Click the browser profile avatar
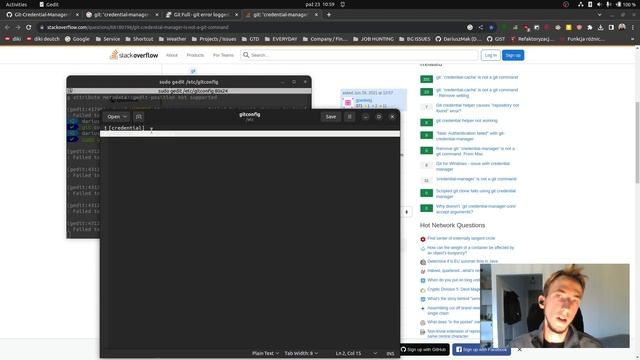This screenshot has height=360, width=640. (622, 27)
